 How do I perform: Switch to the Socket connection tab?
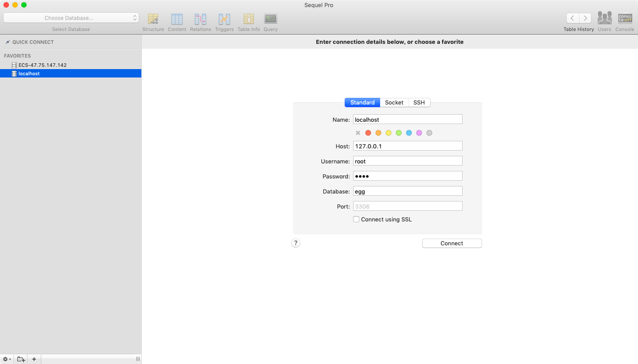coord(394,102)
